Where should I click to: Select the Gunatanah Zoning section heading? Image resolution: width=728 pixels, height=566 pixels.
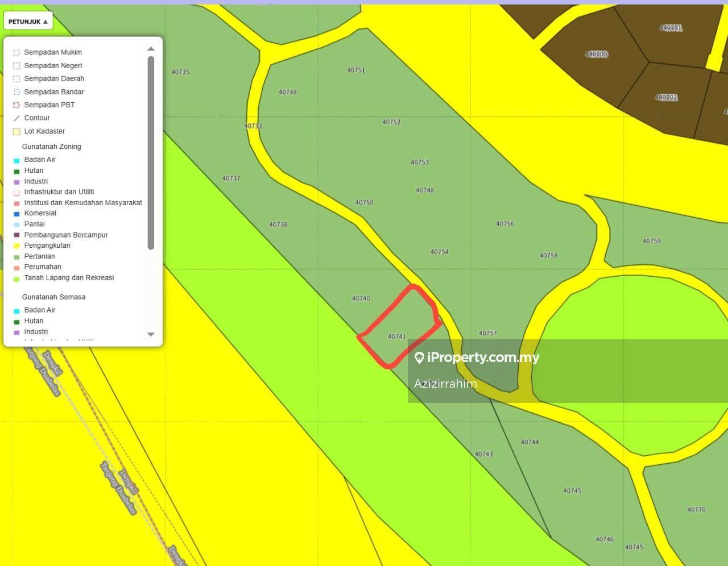point(51,147)
